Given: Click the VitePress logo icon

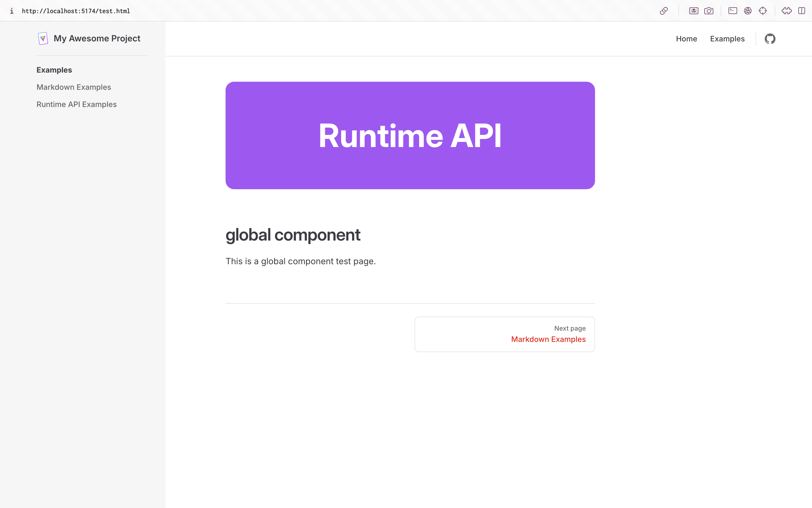Looking at the screenshot, I should [x=43, y=38].
